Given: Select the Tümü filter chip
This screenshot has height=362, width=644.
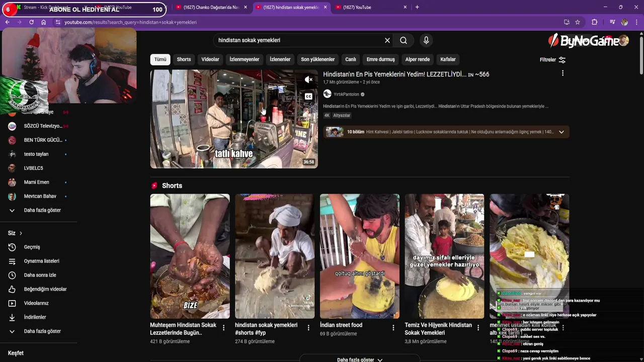Looking at the screenshot, I should [x=160, y=59].
